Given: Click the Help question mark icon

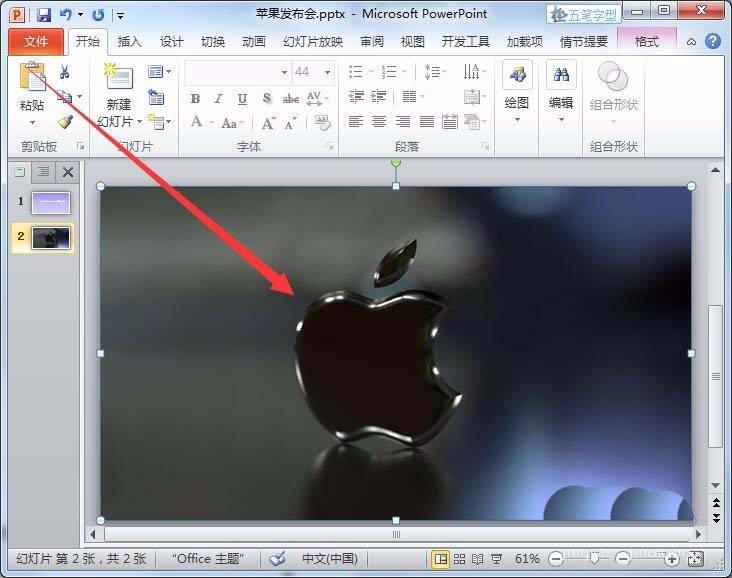Looking at the screenshot, I should click(x=712, y=42).
